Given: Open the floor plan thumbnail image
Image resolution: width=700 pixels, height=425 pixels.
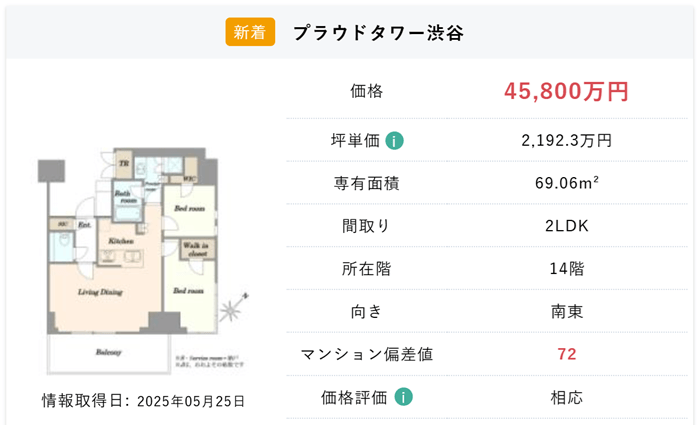Looking at the screenshot, I should click(x=143, y=261).
